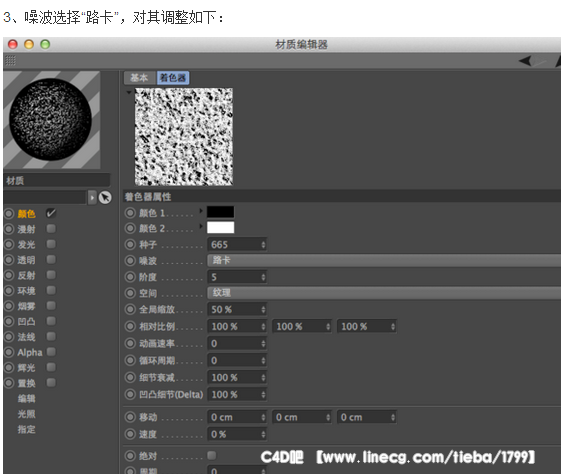Click the noise shader preview image

184,137
